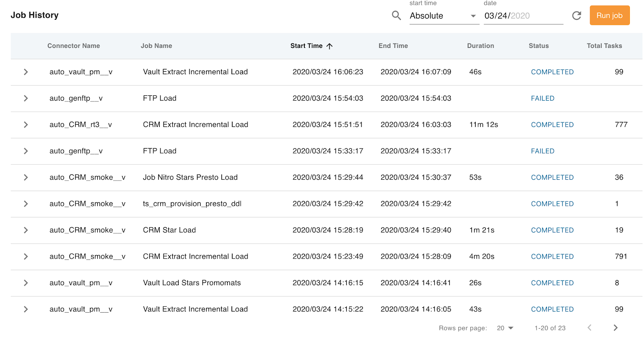Sort by Connector Name column header
This screenshot has width=644, height=338.
coord(74,46)
